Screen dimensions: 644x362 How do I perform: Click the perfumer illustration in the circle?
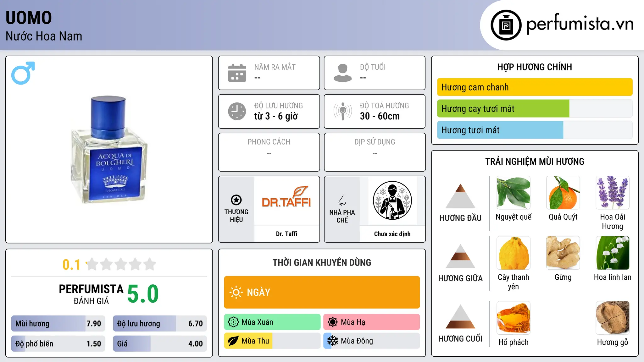click(392, 200)
